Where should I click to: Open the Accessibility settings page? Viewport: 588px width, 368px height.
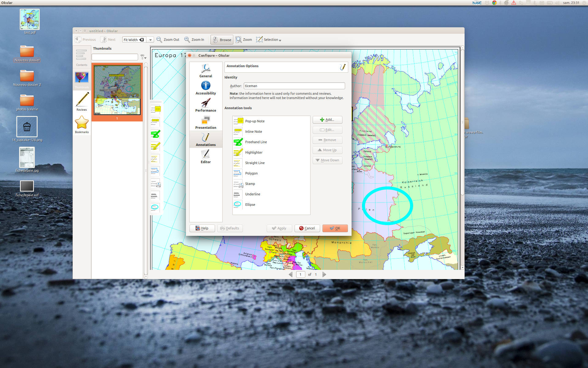[x=206, y=88]
